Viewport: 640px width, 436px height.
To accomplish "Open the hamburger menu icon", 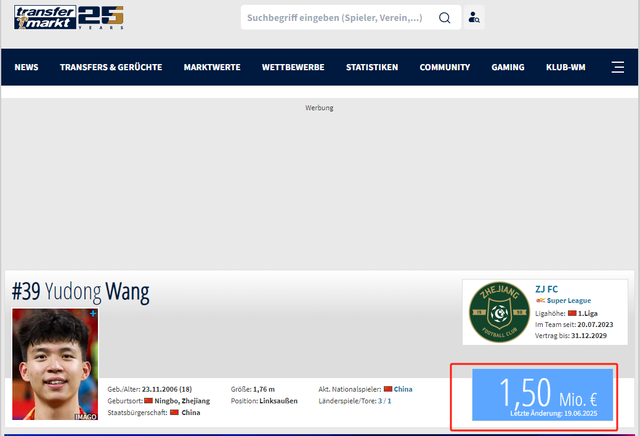I will [618, 67].
